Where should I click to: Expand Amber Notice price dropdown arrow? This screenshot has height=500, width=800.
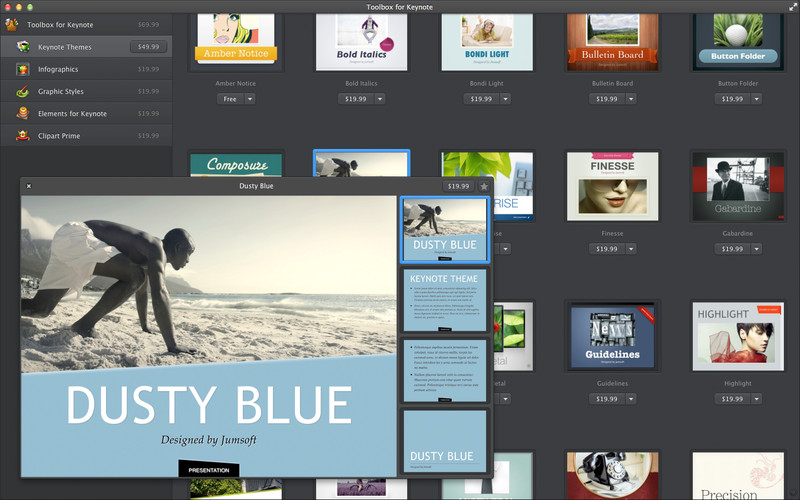(250, 99)
